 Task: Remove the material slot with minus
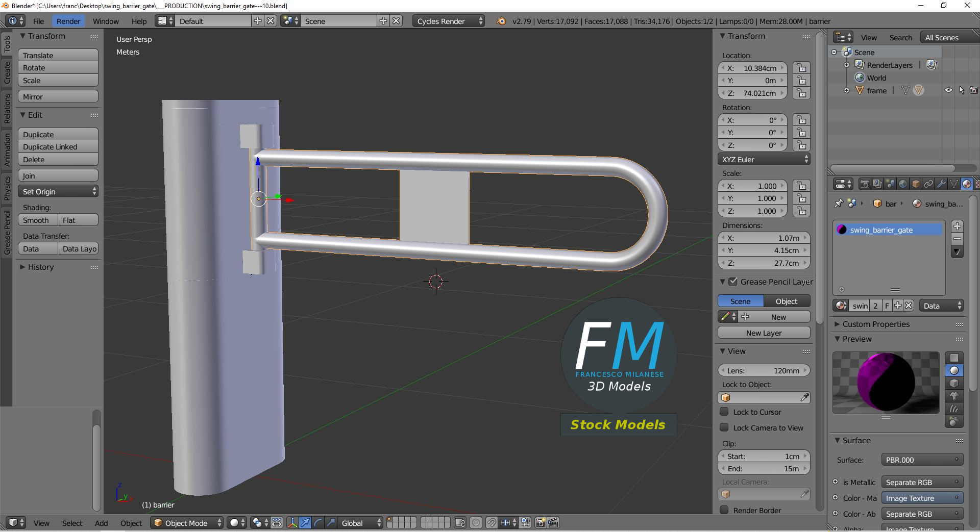(957, 239)
